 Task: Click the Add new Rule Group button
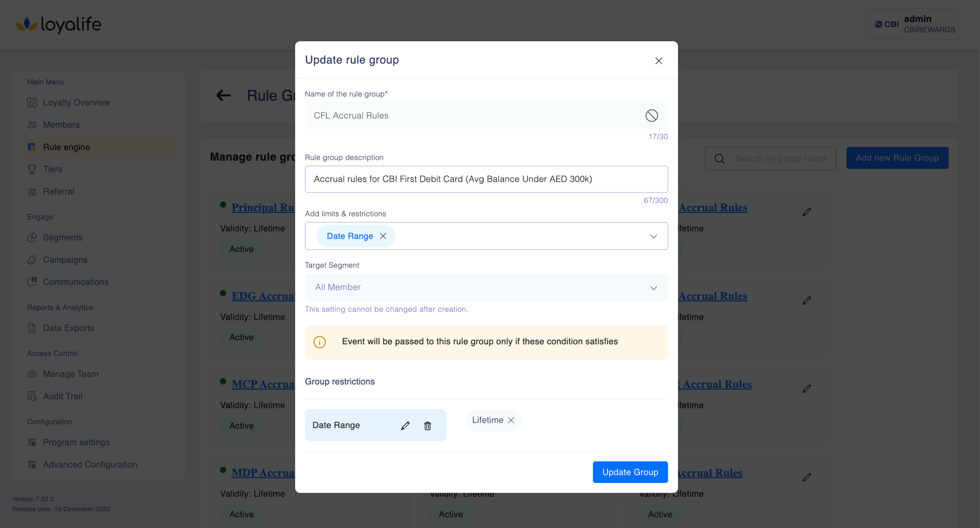tap(897, 158)
